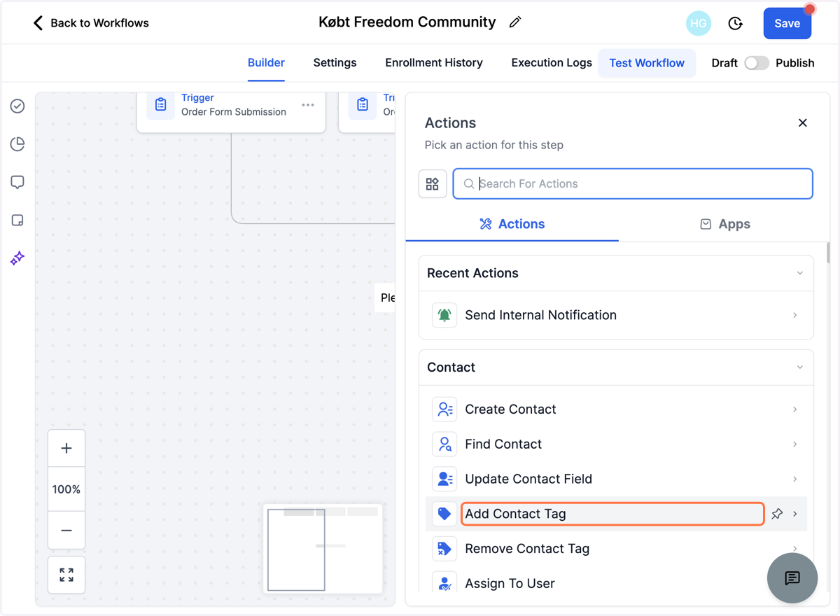
Task: Open the trigger three-dot options menu
Action: [x=308, y=105]
